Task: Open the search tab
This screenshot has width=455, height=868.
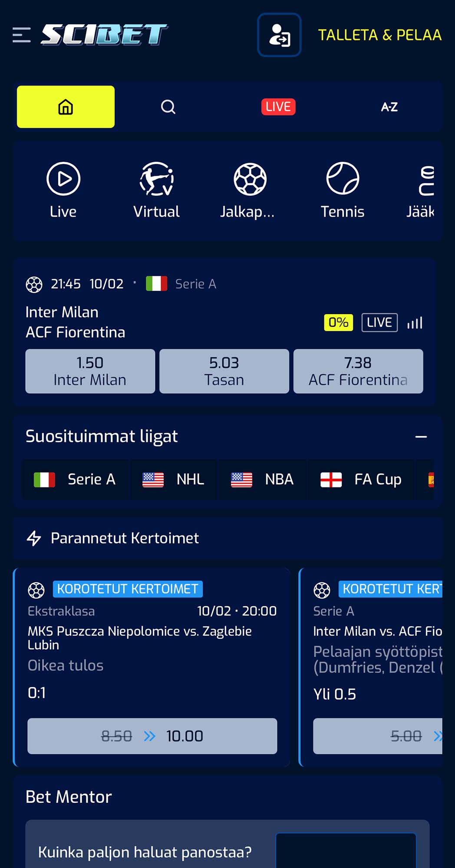Action: coord(168,107)
